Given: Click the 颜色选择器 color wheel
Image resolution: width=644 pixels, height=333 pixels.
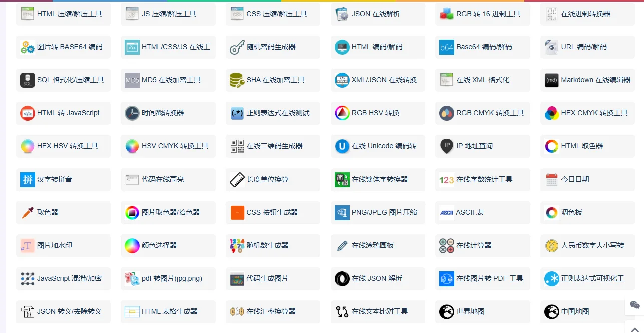Looking at the screenshot, I should click(132, 245).
